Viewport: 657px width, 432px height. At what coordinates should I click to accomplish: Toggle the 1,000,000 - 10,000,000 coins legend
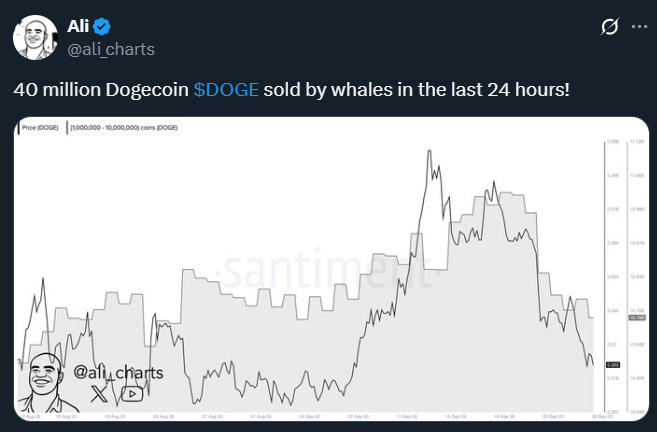[124, 128]
